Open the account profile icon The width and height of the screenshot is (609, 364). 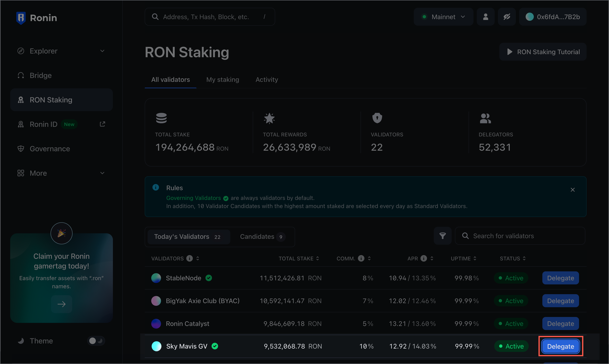(485, 17)
